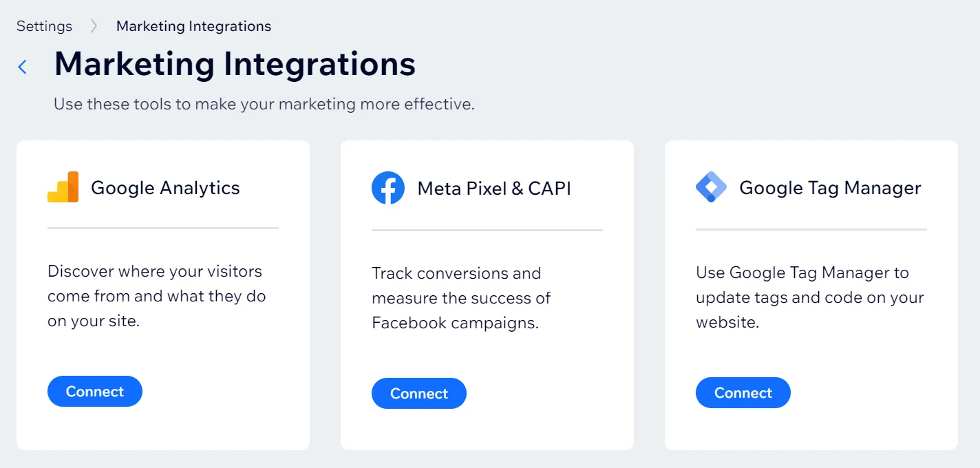Click the Meta Facebook logo icon
The image size is (980, 468).
[388, 188]
